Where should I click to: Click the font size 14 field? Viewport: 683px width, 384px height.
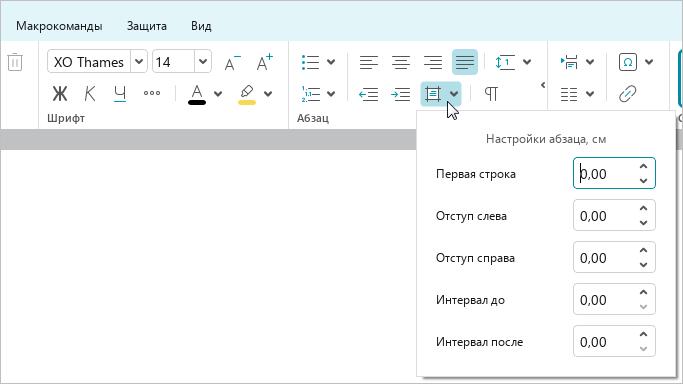pos(173,62)
